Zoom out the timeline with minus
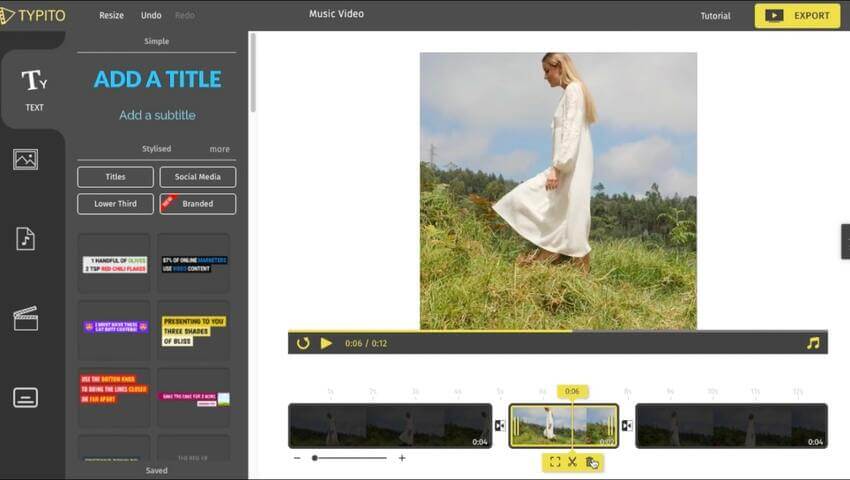This screenshot has width=850, height=480. point(297,458)
